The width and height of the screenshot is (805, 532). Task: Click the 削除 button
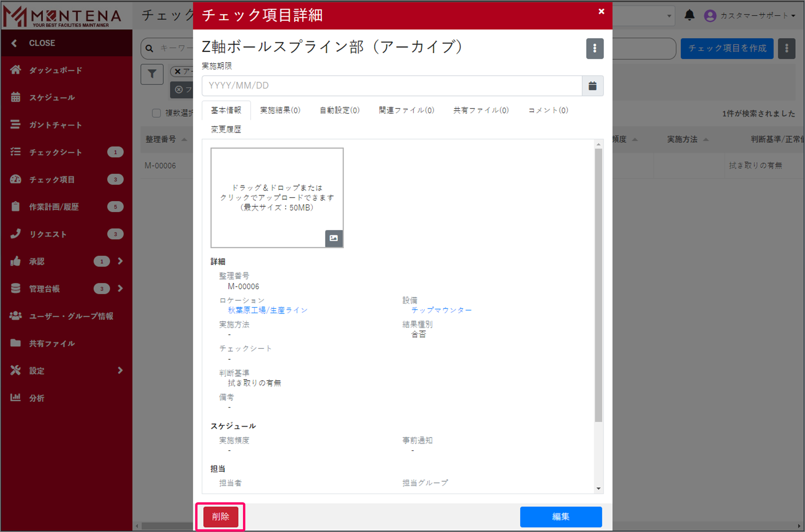pyautogui.click(x=220, y=517)
